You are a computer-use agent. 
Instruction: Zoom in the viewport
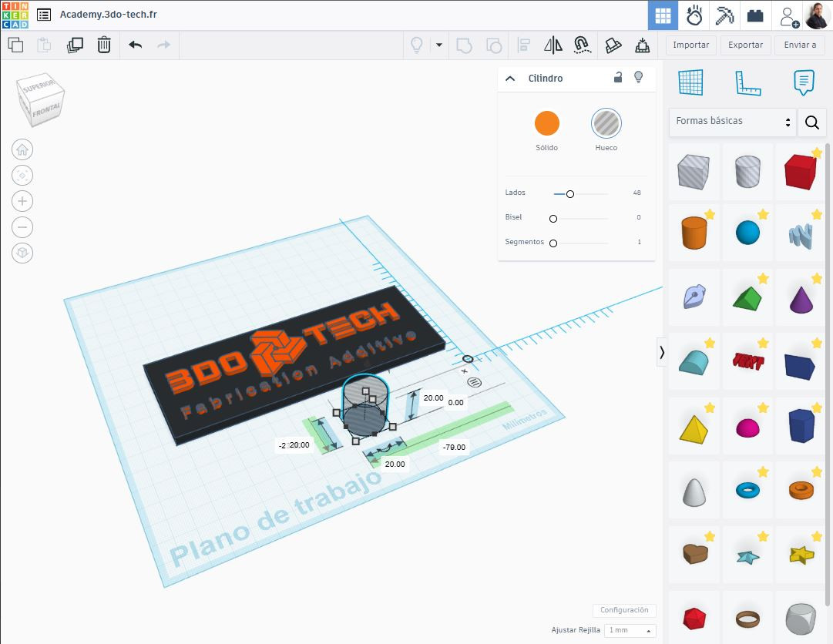(x=22, y=201)
